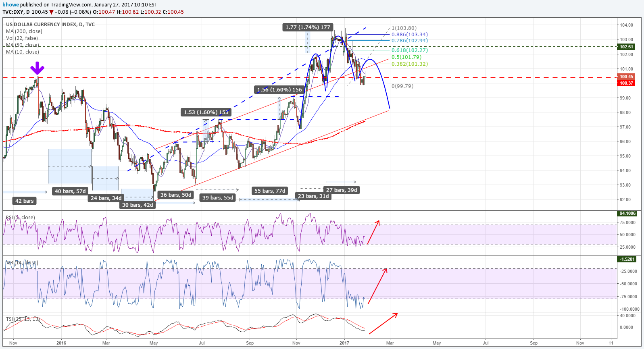Screen dimensions: 644x349
Task: Click 75.0000 on the RSI axis
Action: pyautogui.click(x=627, y=222)
